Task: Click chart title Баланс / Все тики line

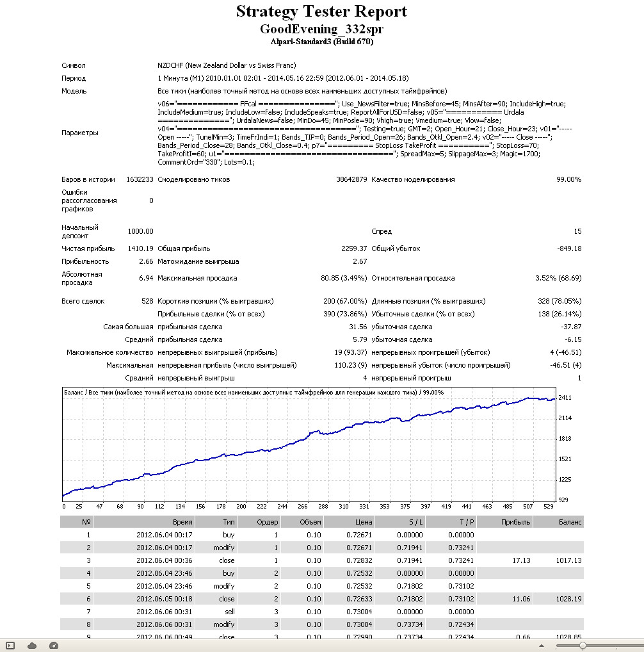Action: [254, 393]
